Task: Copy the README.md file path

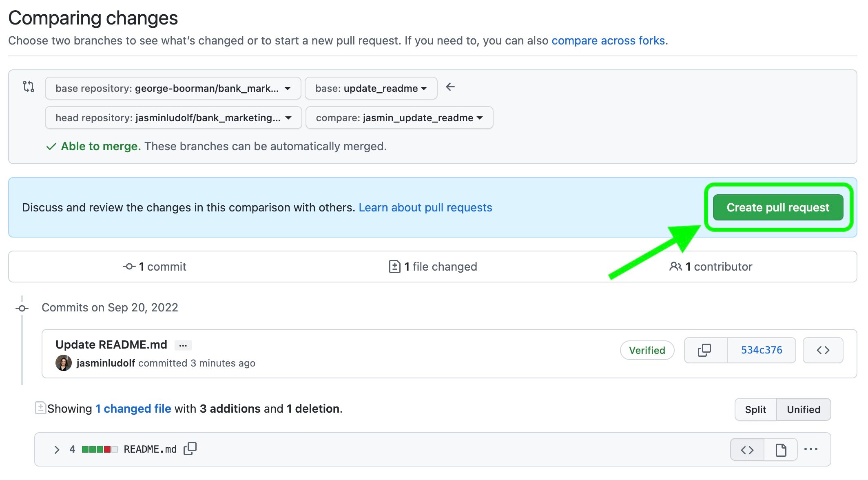Action: point(190,449)
